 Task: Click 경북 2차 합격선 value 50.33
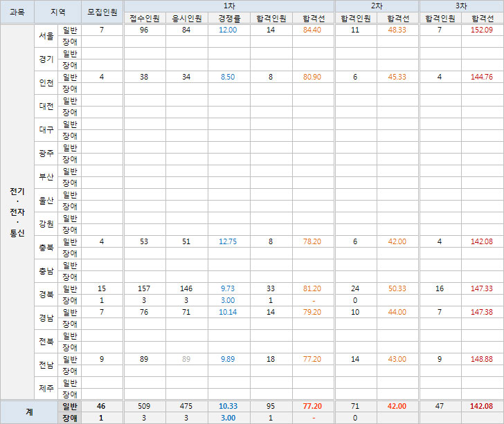pos(397,288)
